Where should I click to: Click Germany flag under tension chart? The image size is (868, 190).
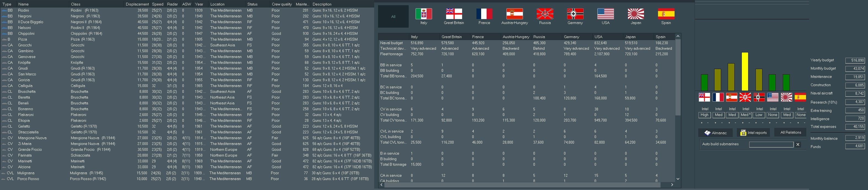759,97
